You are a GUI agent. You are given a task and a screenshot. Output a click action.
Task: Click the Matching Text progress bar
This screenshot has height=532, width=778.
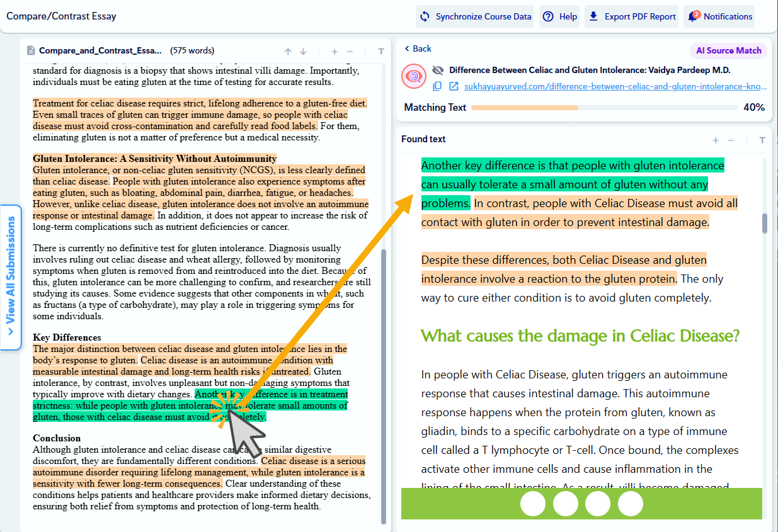tap(604, 108)
